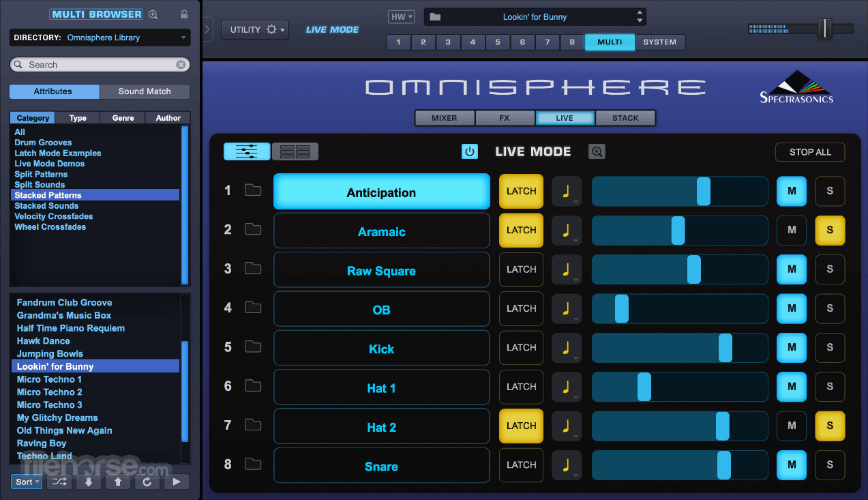Open the folder icon for part 4
The width and height of the screenshot is (868, 500).
253,308
